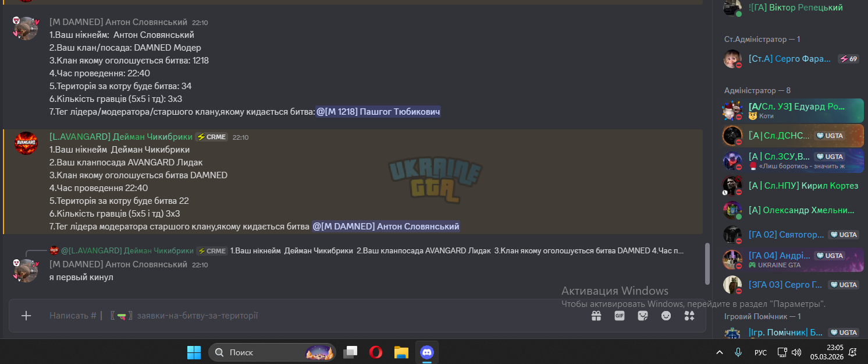Image resolution: width=868 pixels, height=364 pixels.
Task: Click avatar of [А] Олександр Хмельни
Action: [x=732, y=210]
